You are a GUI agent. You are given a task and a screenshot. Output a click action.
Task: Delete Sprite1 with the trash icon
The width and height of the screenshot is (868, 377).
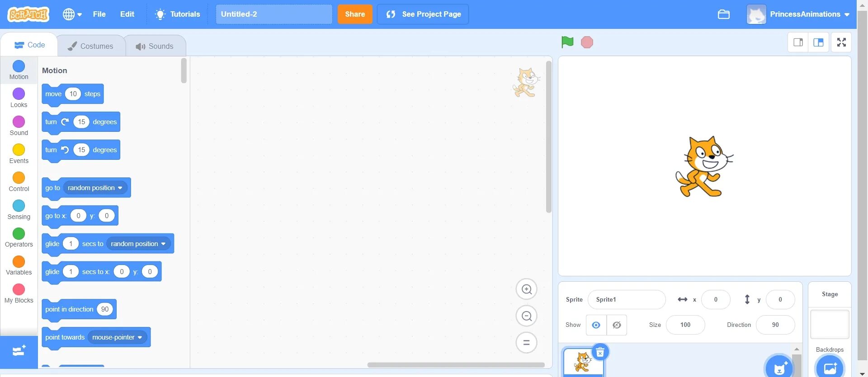(x=600, y=352)
